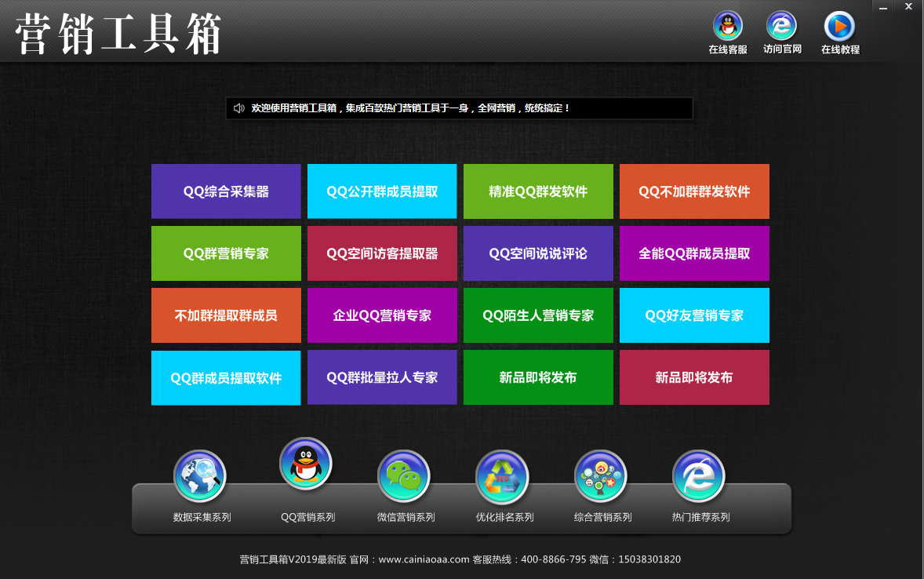The image size is (924, 579).
Task: Click the welcome announcement text
Action: click(x=410, y=108)
